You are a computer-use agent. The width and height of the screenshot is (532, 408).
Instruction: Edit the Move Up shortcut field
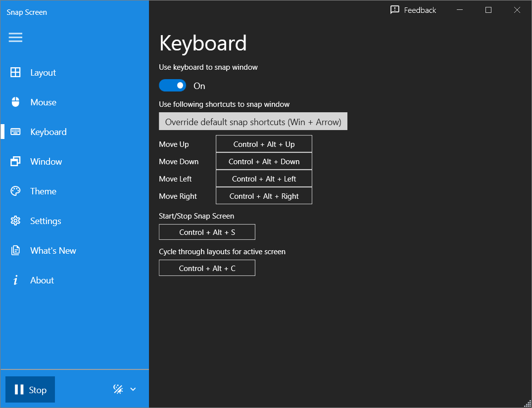pyautogui.click(x=264, y=144)
